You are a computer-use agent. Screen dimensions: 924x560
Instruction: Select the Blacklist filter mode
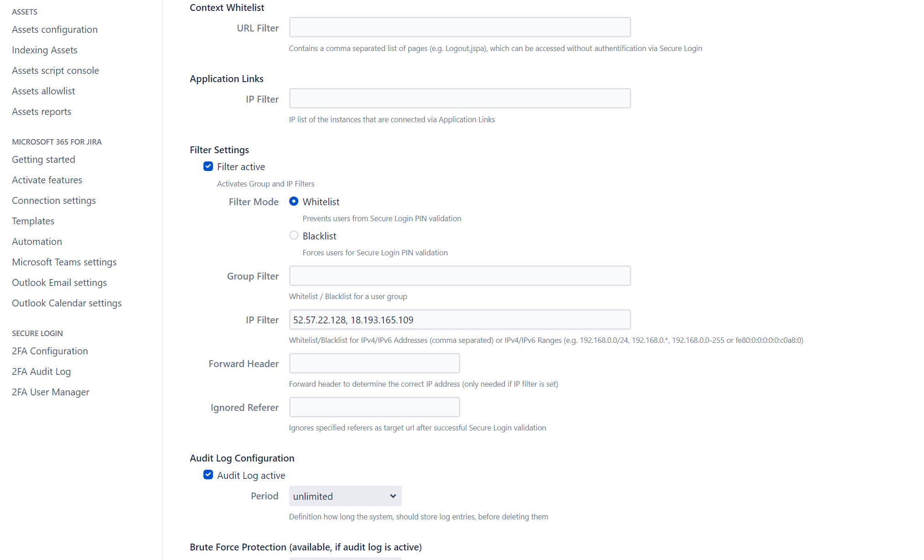coord(294,235)
